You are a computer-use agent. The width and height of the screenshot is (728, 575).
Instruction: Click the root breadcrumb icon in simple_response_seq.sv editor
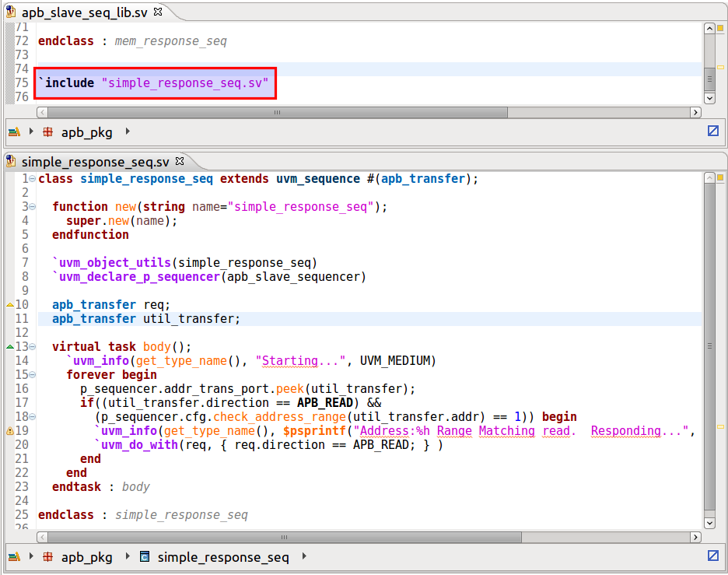14,557
